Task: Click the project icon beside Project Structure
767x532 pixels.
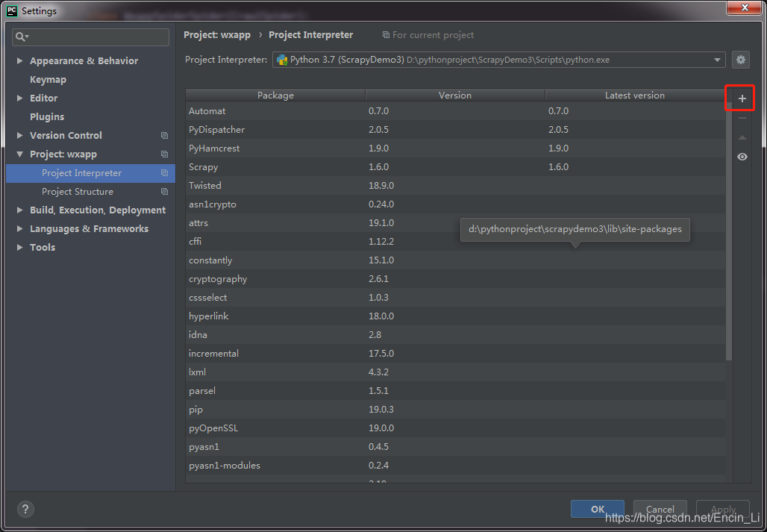Action: click(x=164, y=192)
